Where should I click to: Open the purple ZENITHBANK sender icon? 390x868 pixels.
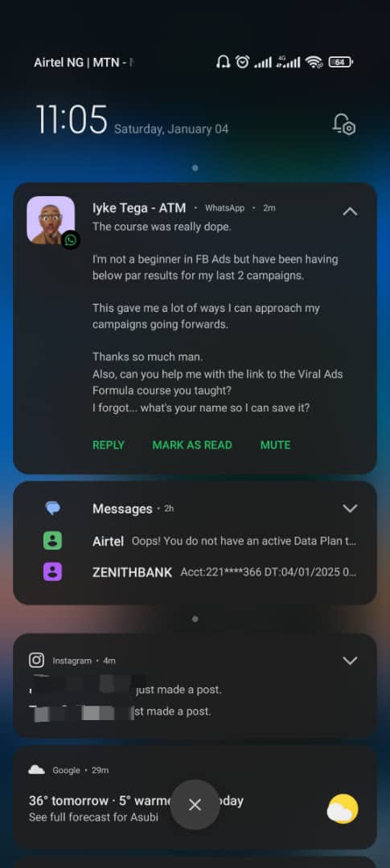pos(52,572)
